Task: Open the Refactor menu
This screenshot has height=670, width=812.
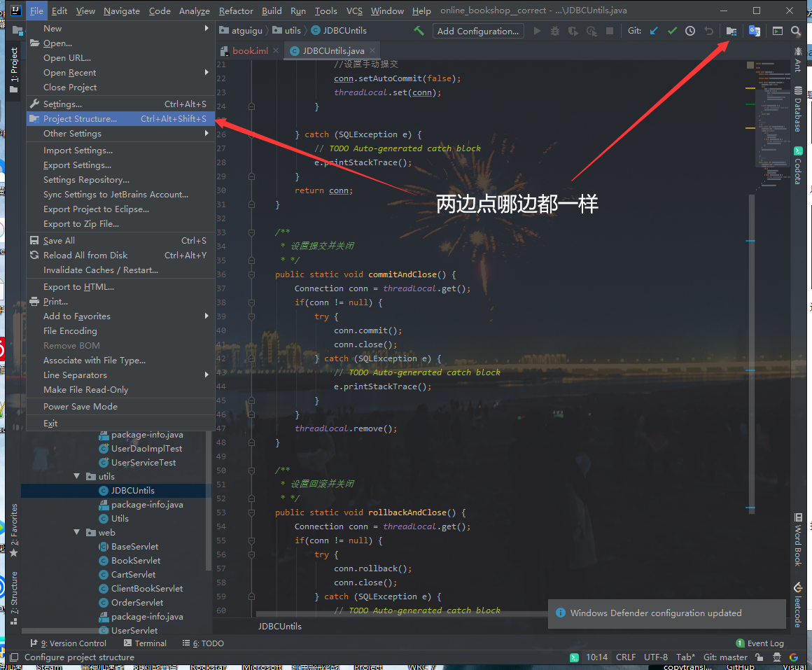Action: coord(236,11)
